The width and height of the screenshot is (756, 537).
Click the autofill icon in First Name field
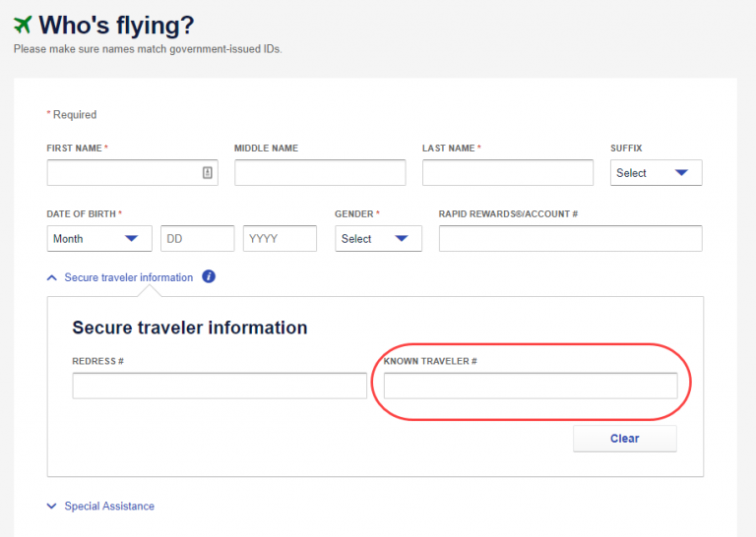(x=208, y=173)
